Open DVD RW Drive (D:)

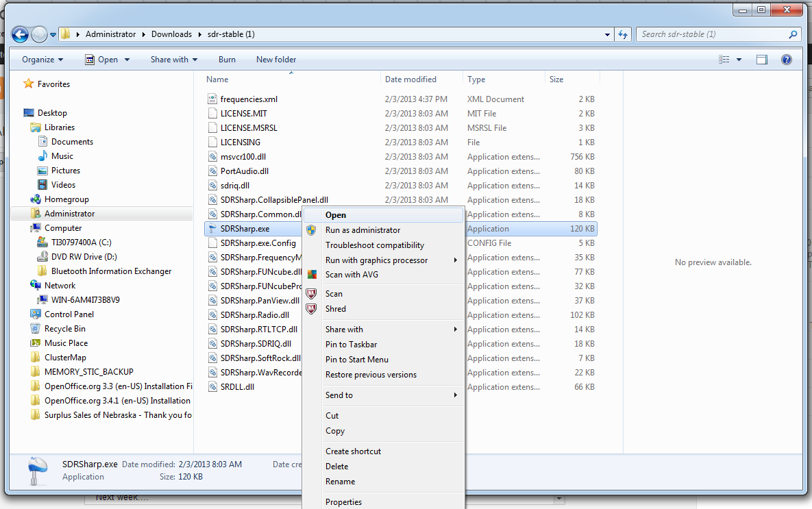(84, 257)
